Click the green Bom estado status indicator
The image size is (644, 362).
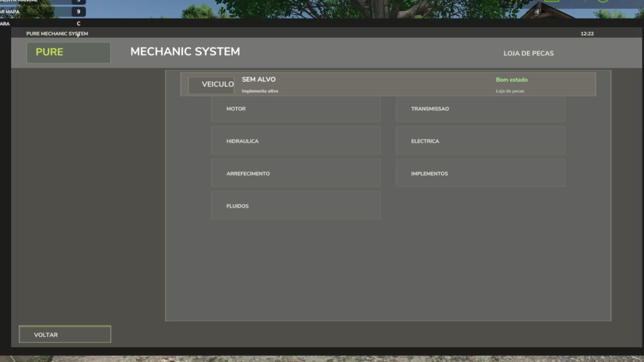point(512,79)
